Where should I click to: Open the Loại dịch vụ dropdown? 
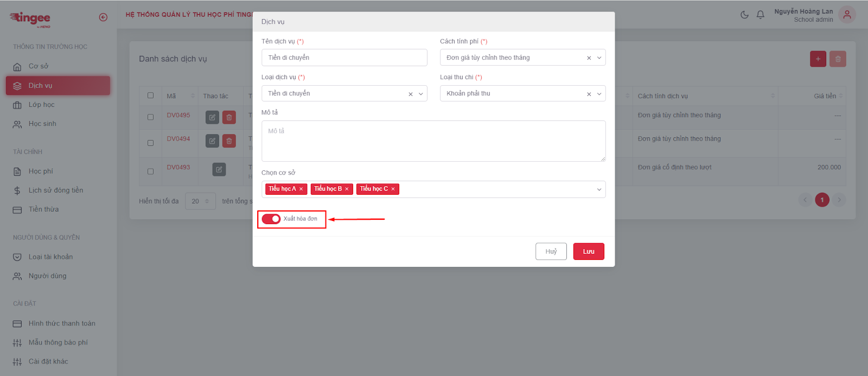(x=420, y=94)
